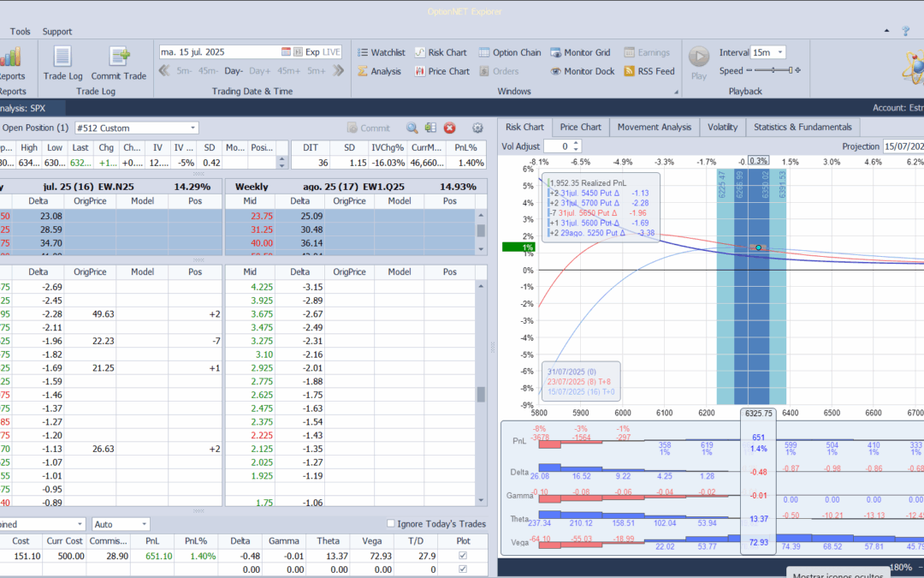Select legend entry 23/07/2025 (8) T+8
Image resolution: width=924 pixels, height=578 pixels.
tap(578, 382)
